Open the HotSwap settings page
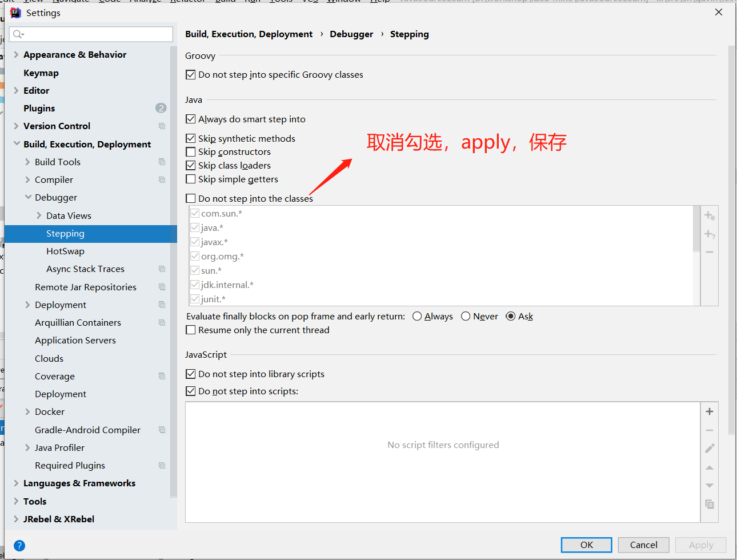Image resolution: width=737 pixels, height=560 pixels. tap(65, 251)
